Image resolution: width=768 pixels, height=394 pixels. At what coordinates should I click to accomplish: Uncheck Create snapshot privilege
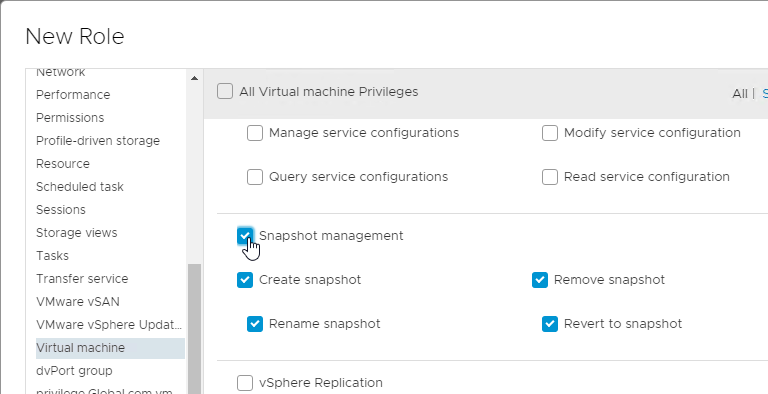coord(245,280)
